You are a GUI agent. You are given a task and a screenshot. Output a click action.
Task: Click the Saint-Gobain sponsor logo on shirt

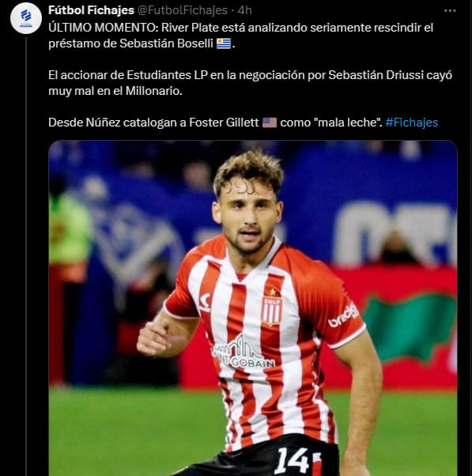[244, 352]
